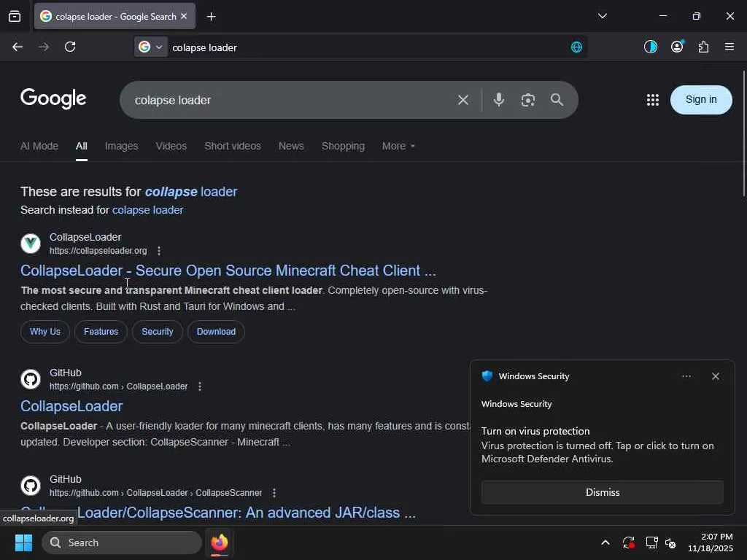Switch to News tab

[291, 146]
